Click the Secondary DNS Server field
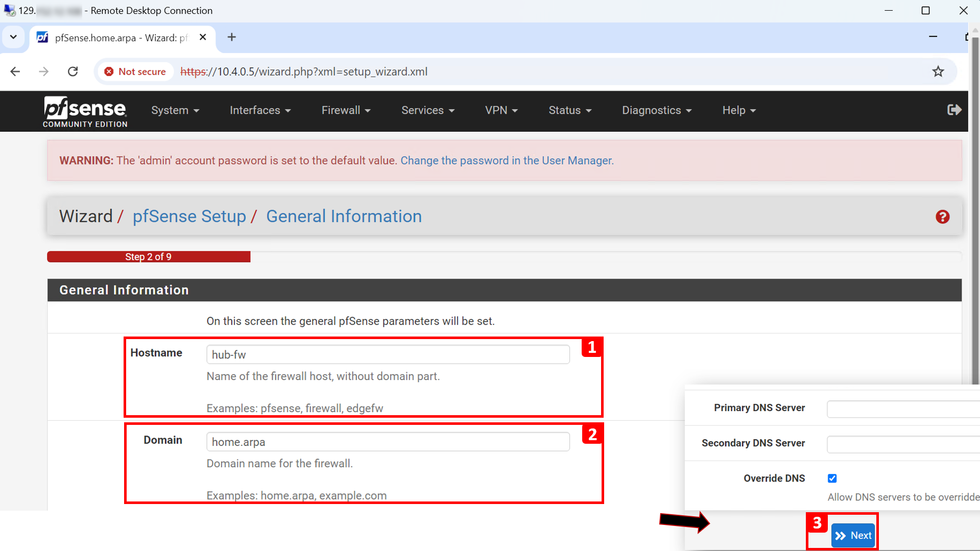The width and height of the screenshot is (980, 551). 903,444
